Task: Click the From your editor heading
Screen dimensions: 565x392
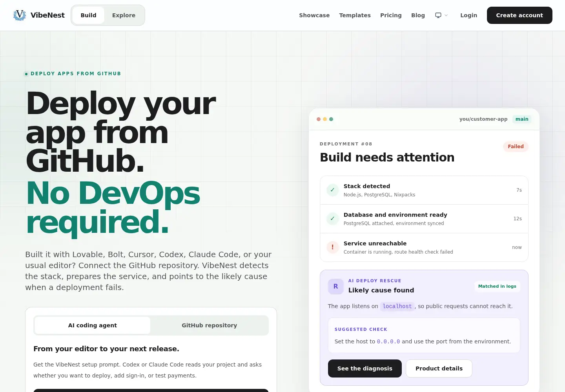Action: point(106,349)
